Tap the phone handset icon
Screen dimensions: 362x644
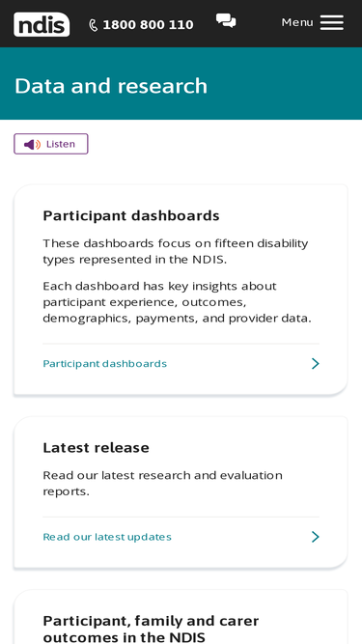pos(94,25)
